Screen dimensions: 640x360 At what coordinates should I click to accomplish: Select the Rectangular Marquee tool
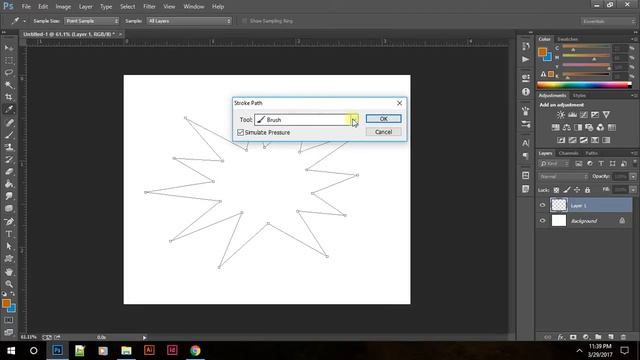click(9, 60)
